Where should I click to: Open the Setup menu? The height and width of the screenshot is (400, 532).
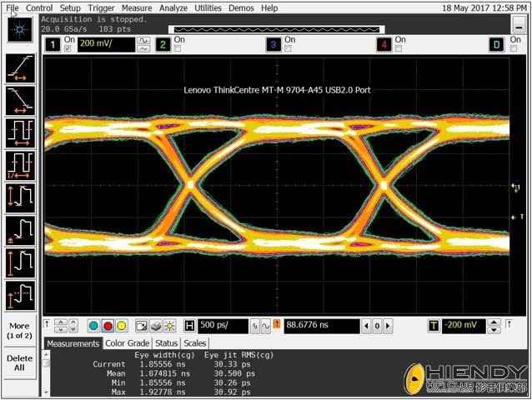click(70, 7)
